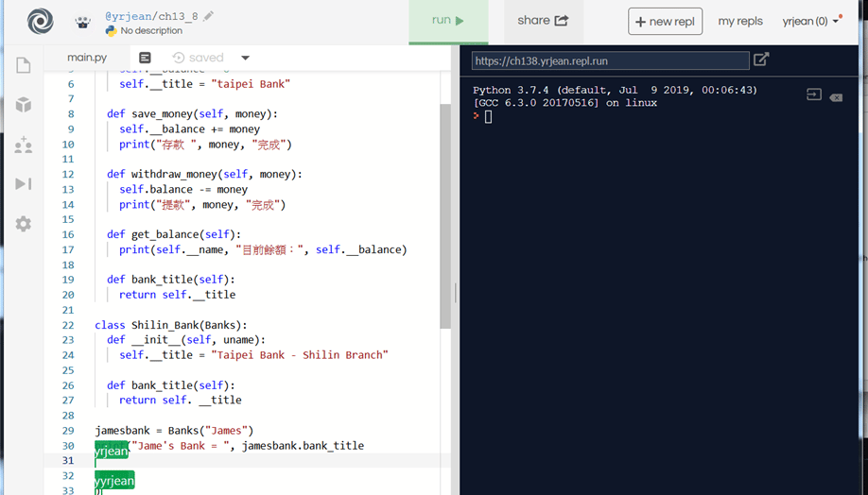Click the 'No description' text
This screenshot has height=495, width=868.
[x=151, y=31]
